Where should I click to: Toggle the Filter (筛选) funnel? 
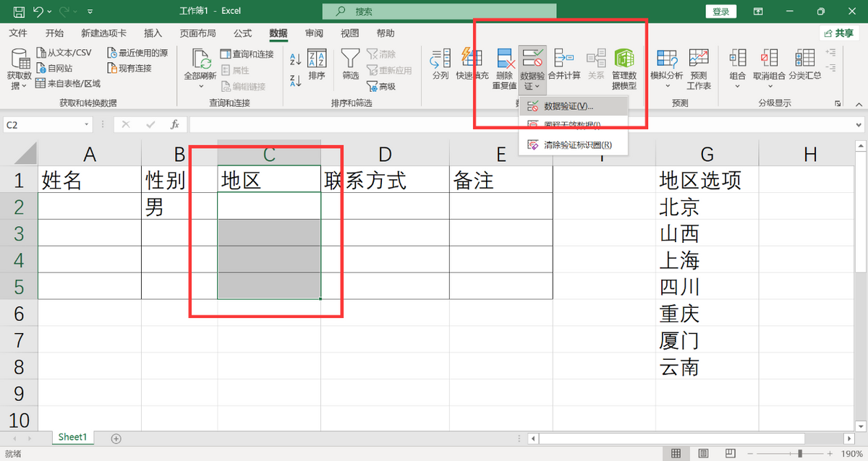tap(351, 64)
